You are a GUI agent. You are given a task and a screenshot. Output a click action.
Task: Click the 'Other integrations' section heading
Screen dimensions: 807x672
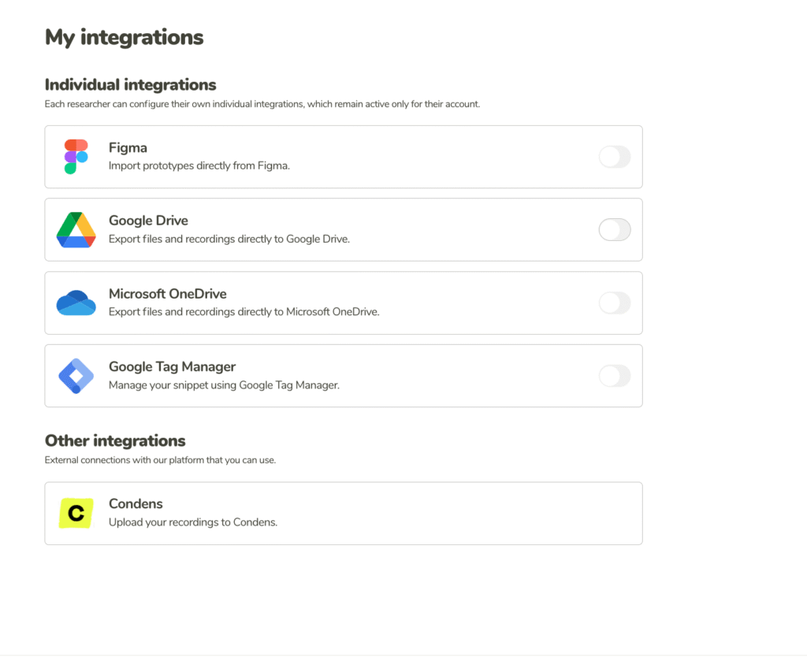115,440
